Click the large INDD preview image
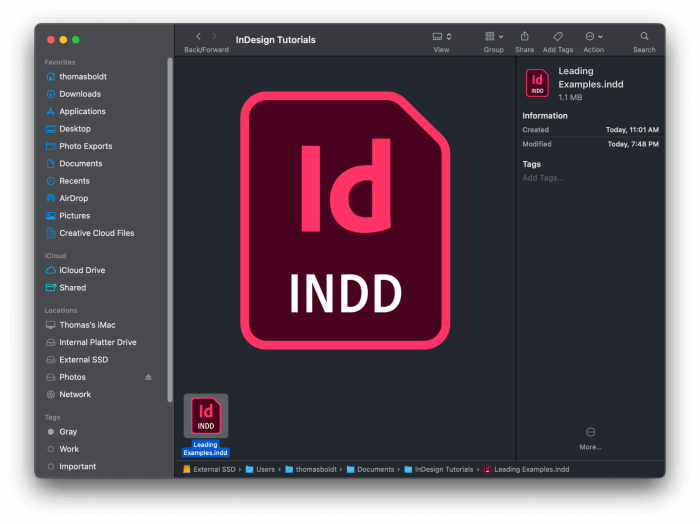The width and height of the screenshot is (700, 524). coord(345,220)
